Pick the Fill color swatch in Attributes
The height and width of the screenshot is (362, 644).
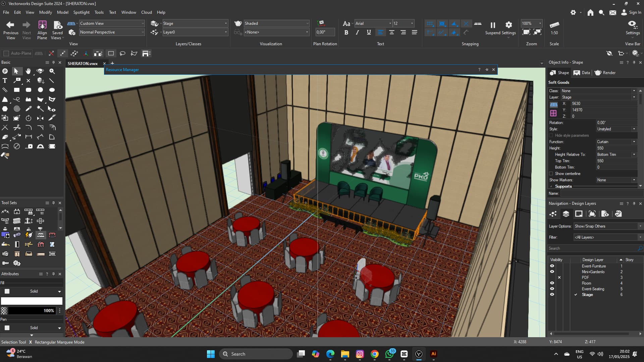[7, 291]
